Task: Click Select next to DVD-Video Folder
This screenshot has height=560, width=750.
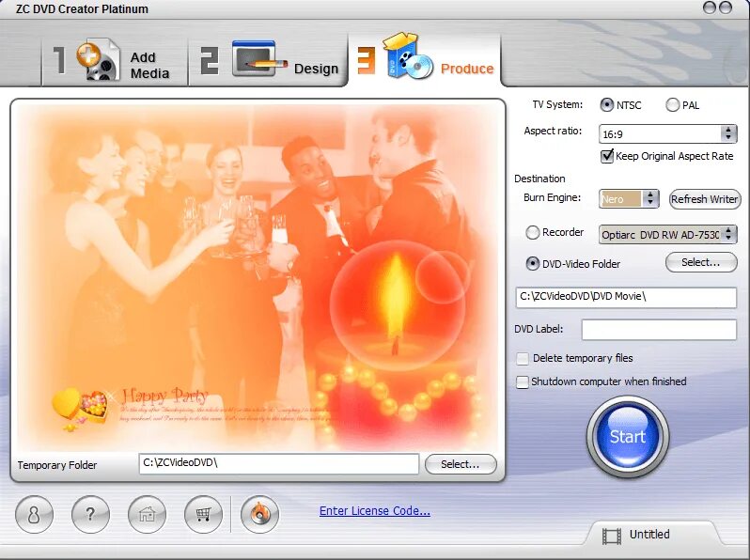Action: point(701,262)
